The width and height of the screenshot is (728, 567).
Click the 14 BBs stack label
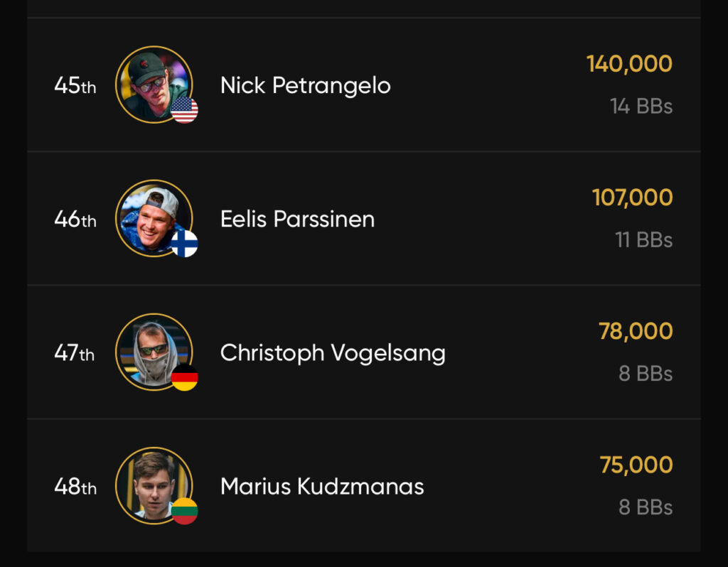click(641, 107)
